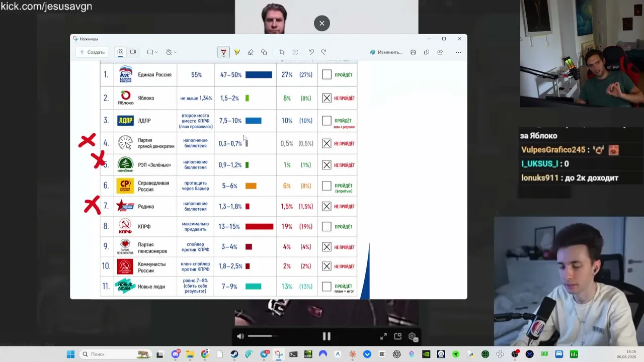Click the "Партия пенсионеров" party name

[x=152, y=248]
